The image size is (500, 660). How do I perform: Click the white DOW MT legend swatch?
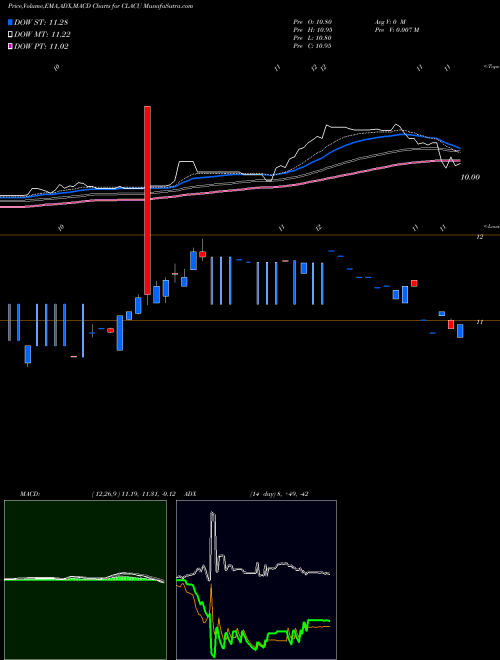point(11,35)
